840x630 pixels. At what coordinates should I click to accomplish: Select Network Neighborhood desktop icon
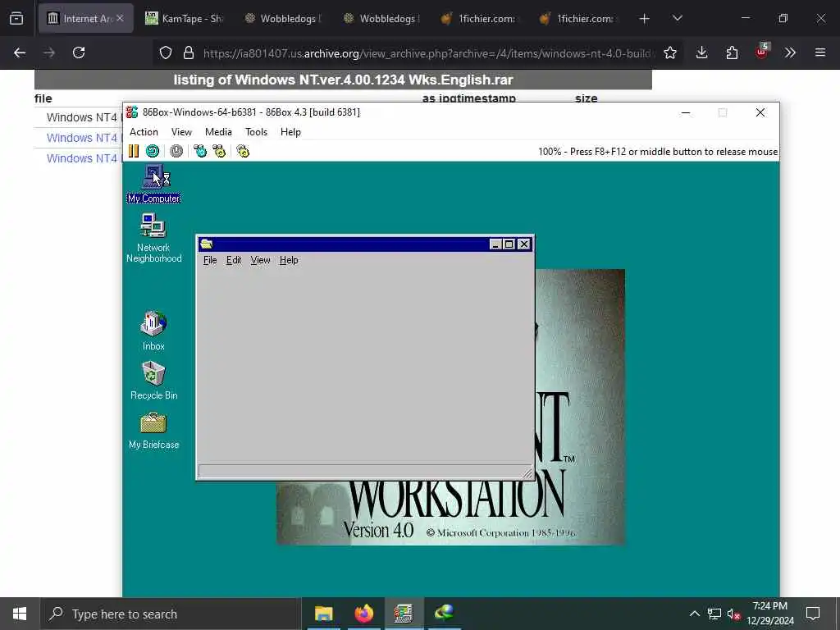coord(153,238)
